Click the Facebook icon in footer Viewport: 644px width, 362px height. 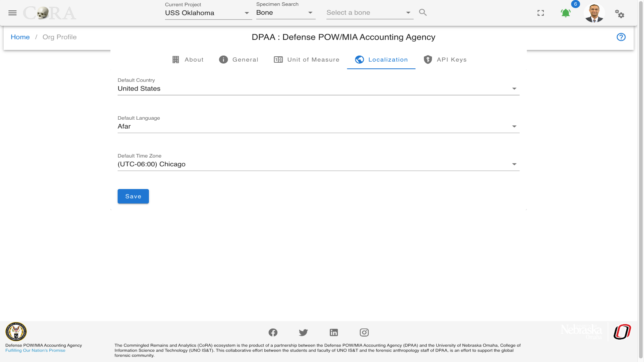point(273,333)
